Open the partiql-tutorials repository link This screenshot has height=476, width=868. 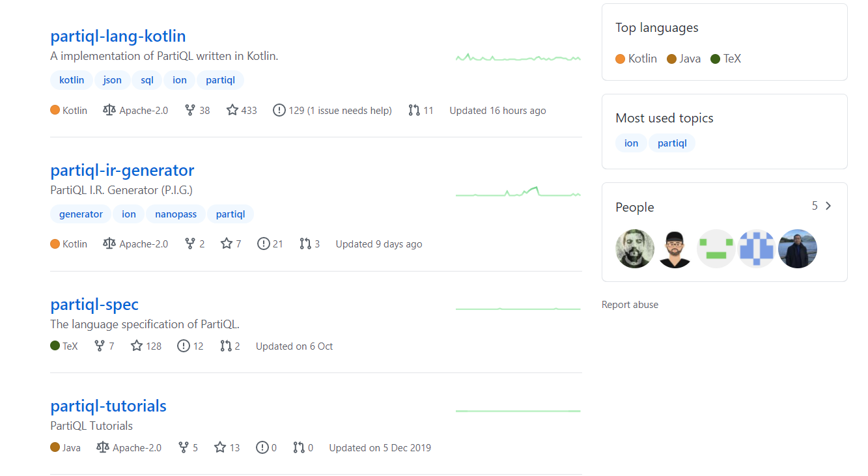click(x=108, y=406)
